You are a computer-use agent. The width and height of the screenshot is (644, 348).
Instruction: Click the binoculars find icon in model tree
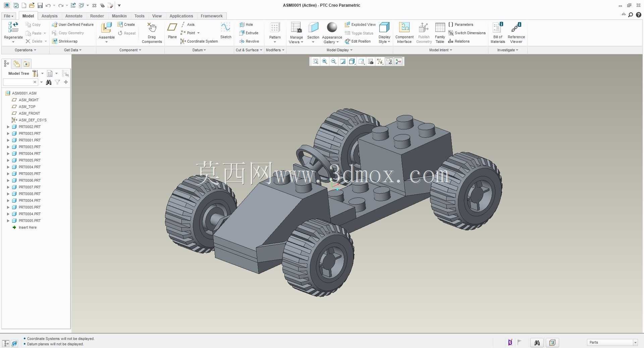pyautogui.click(x=49, y=82)
